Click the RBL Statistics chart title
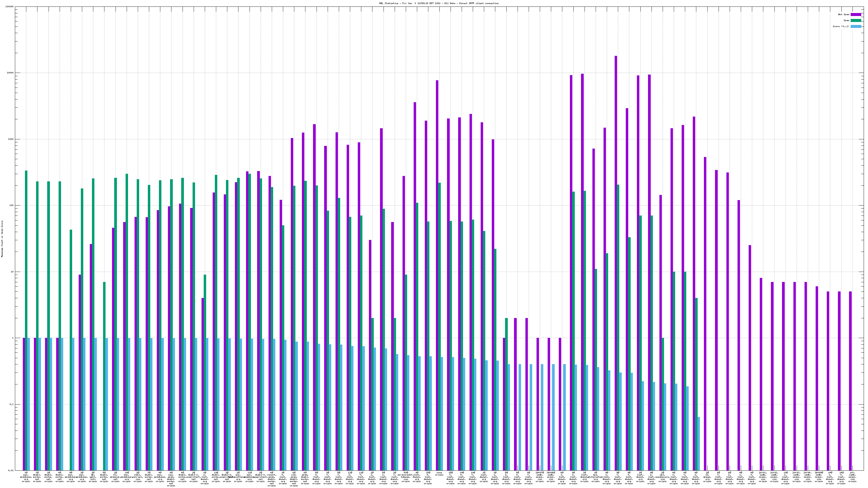Viewport: 868px width, 488px height. pos(439,3)
